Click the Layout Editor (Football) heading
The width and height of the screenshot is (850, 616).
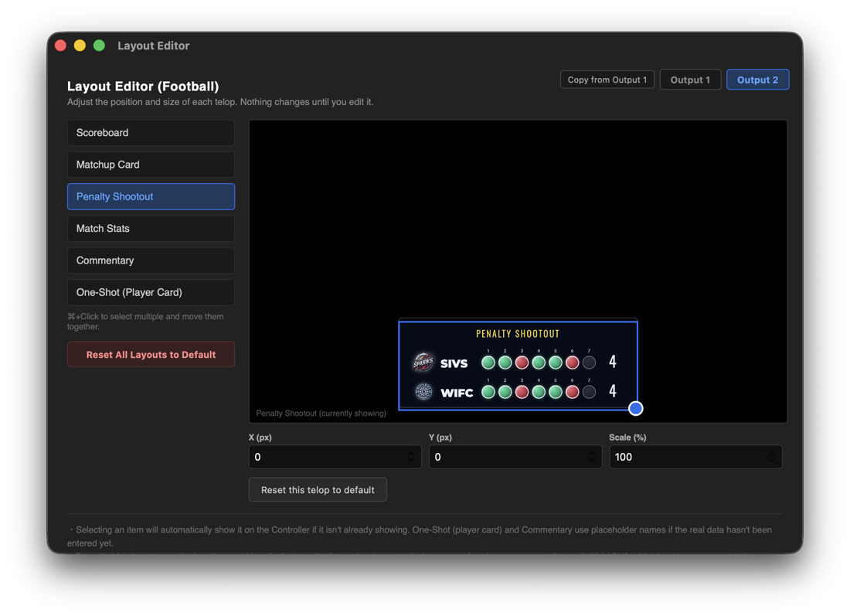[143, 87]
